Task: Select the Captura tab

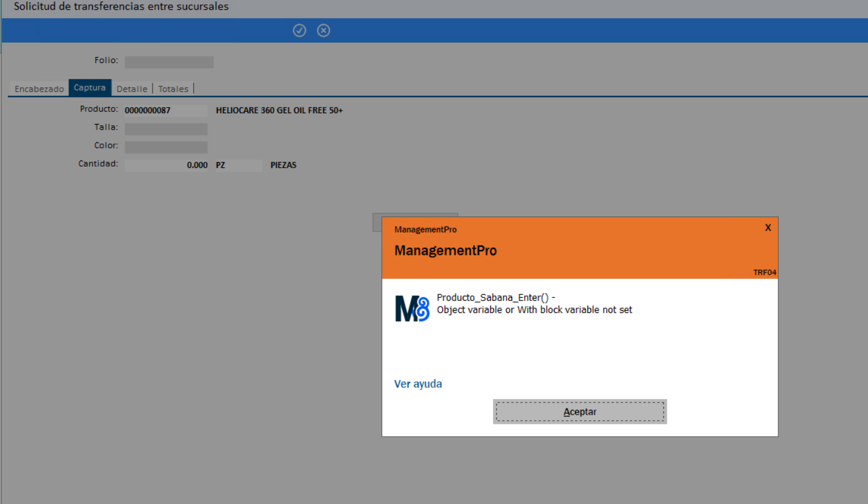Action: 90,88
